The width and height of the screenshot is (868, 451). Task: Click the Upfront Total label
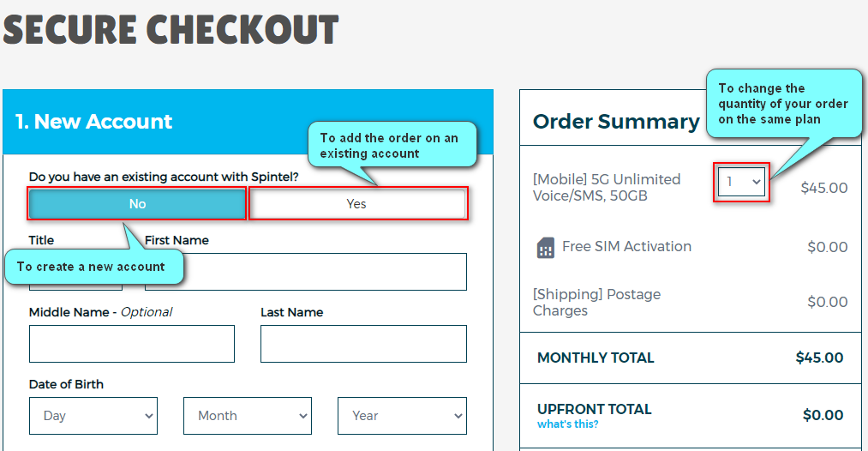(594, 409)
